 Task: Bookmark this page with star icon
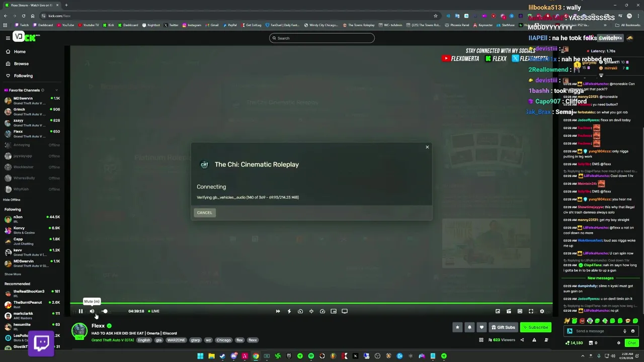pyautogui.click(x=436, y=16)
